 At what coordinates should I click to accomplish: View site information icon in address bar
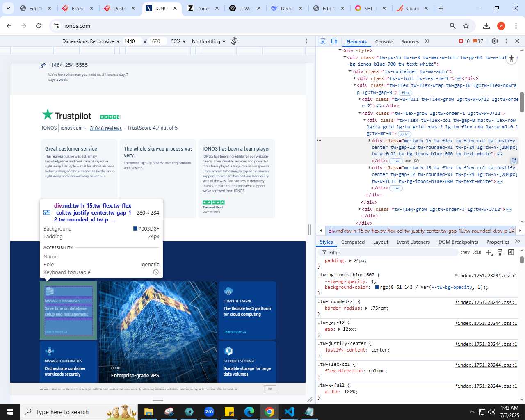(56, 26)
